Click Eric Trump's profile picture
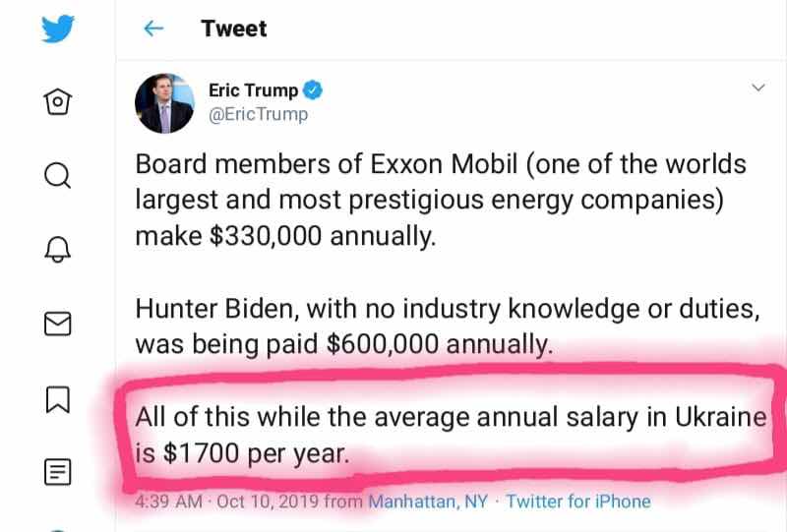 [x=164, y=102]
